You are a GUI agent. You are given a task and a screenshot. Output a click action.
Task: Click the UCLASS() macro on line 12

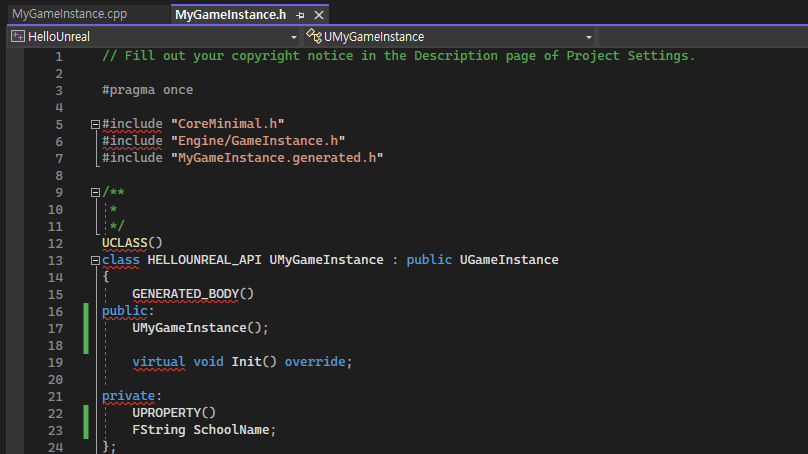click(132, 243)
